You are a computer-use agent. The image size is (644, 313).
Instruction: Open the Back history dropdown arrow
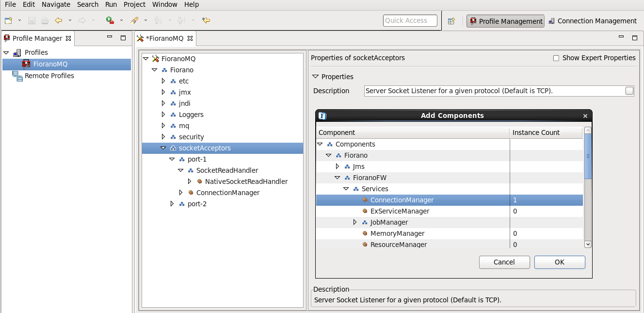tap(70, 20)
